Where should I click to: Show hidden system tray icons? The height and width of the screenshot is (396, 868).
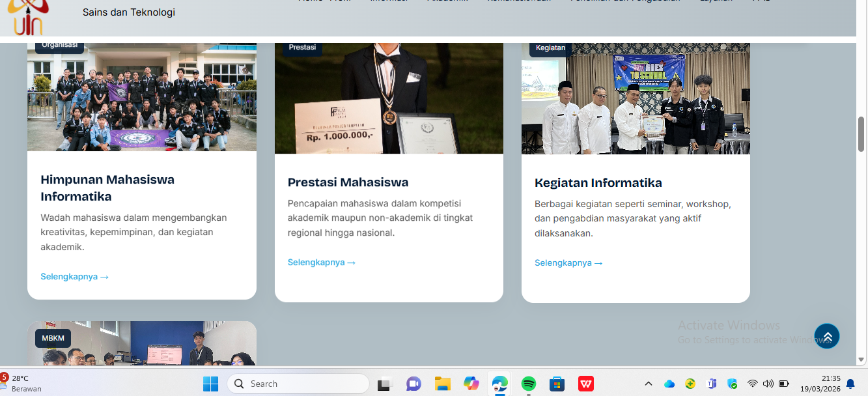(x=649, y=384)
